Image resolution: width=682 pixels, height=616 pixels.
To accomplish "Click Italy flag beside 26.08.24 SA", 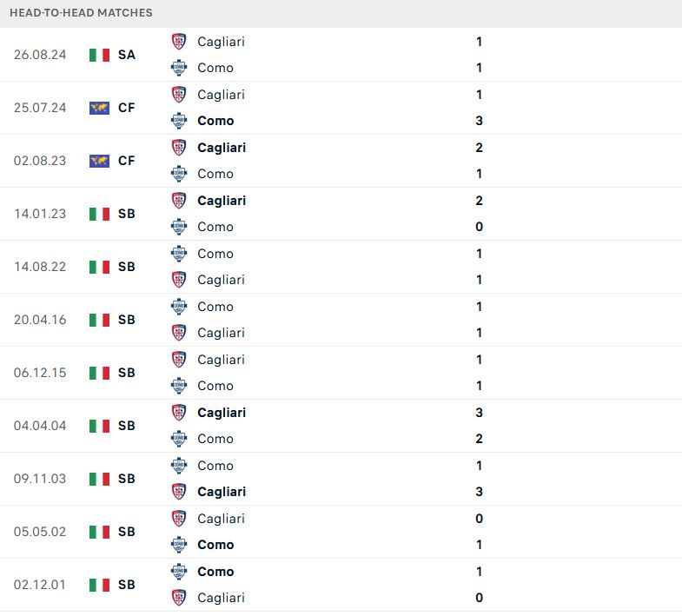I will tap(99, 55).
